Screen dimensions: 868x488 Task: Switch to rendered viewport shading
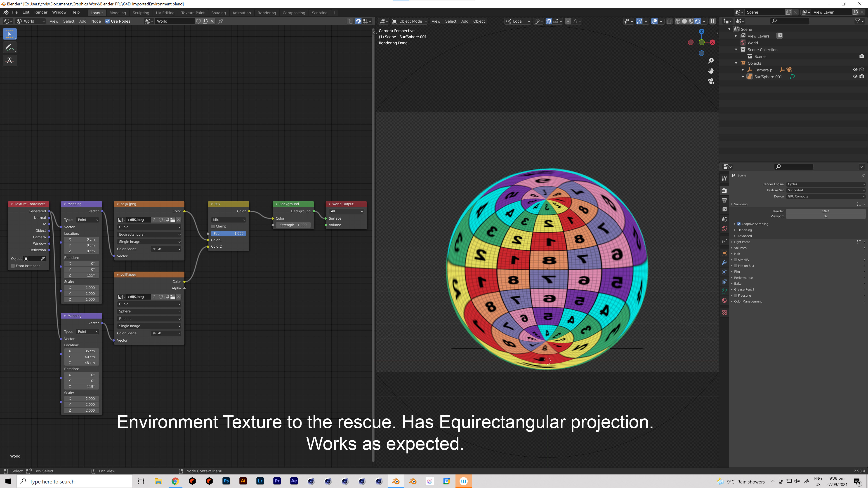pyautogui.click(x=698, y=21)
